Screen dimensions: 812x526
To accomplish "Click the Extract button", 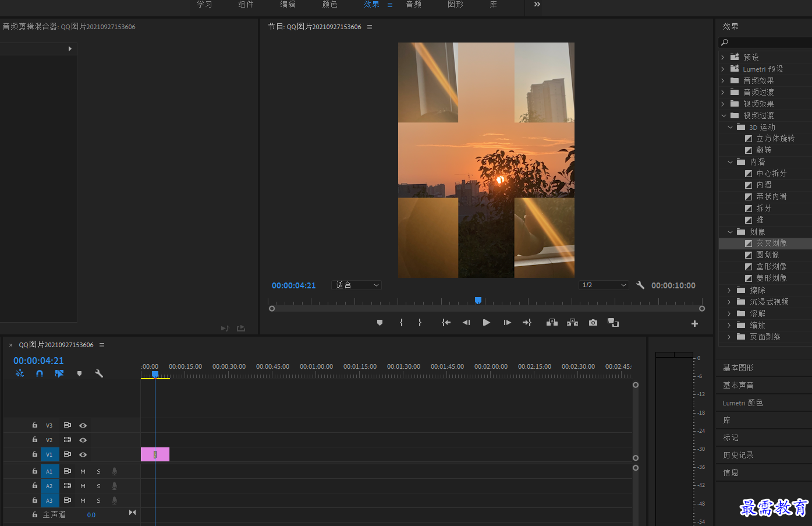I will [x=573, y=323].
